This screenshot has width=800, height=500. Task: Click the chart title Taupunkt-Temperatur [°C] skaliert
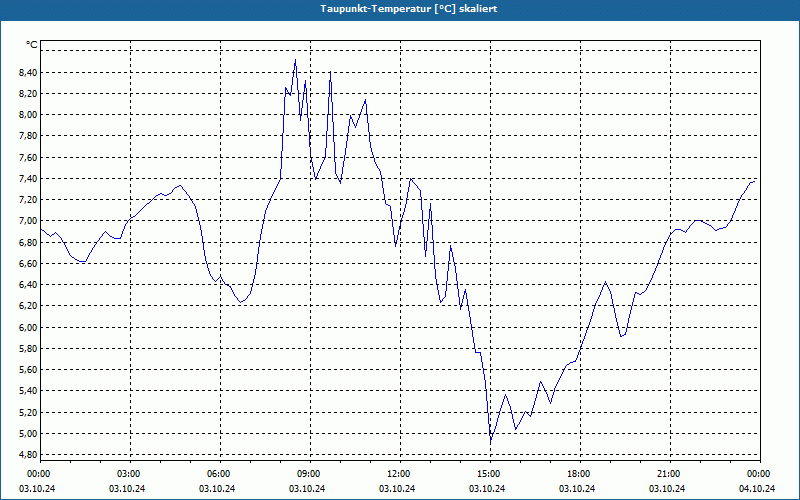408,9
